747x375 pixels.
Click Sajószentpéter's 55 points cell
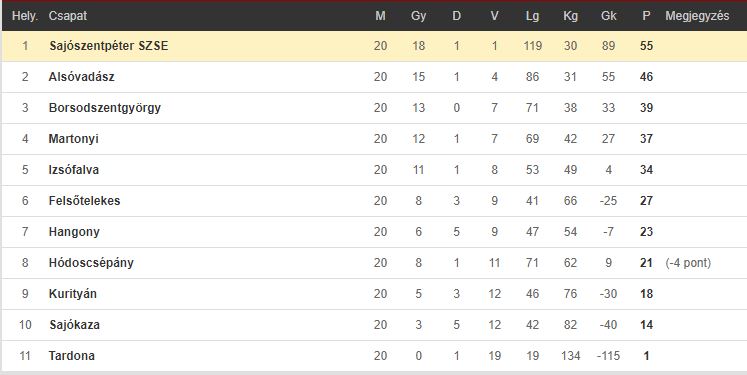coord(646,46)
